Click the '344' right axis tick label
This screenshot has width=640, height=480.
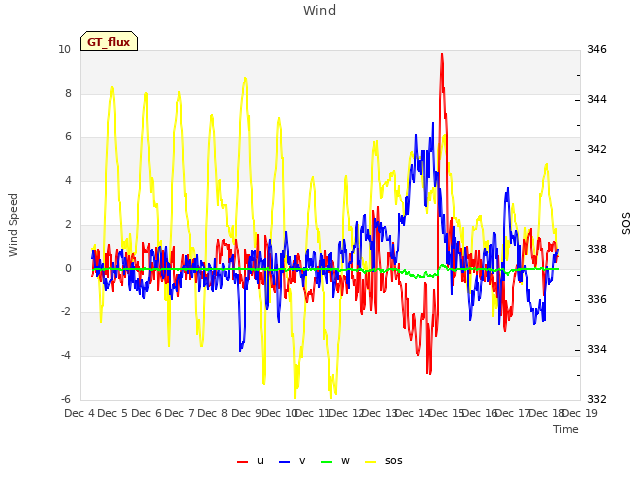click(597, 99)
